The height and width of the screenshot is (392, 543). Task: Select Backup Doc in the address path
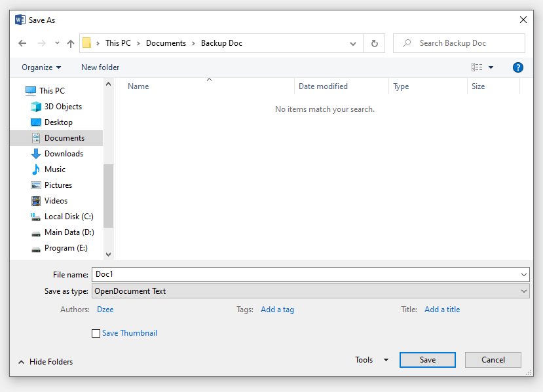coord(221,43)
